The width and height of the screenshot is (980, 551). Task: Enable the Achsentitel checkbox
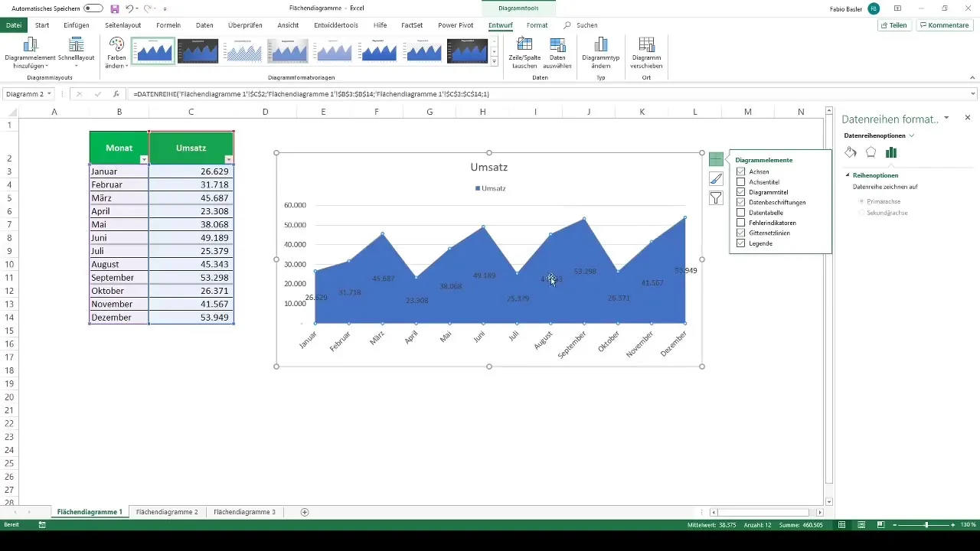(x=740, y=182)
